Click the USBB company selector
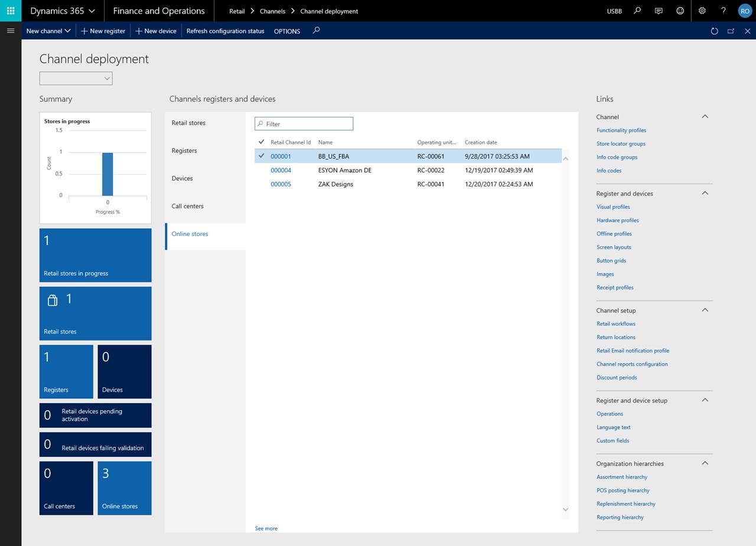Viewport: 756px width, 546px height. [614, 11]
